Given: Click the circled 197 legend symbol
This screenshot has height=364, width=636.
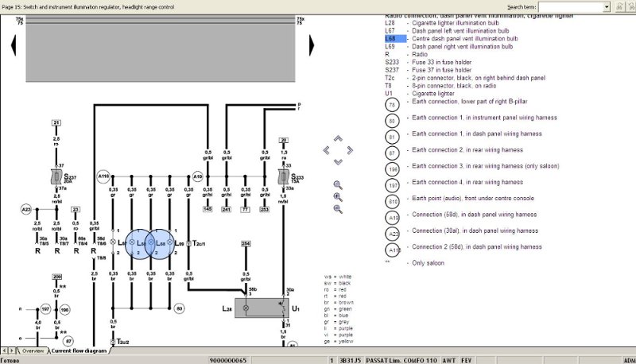Looking at the screenshot, I should click(392, 185).
